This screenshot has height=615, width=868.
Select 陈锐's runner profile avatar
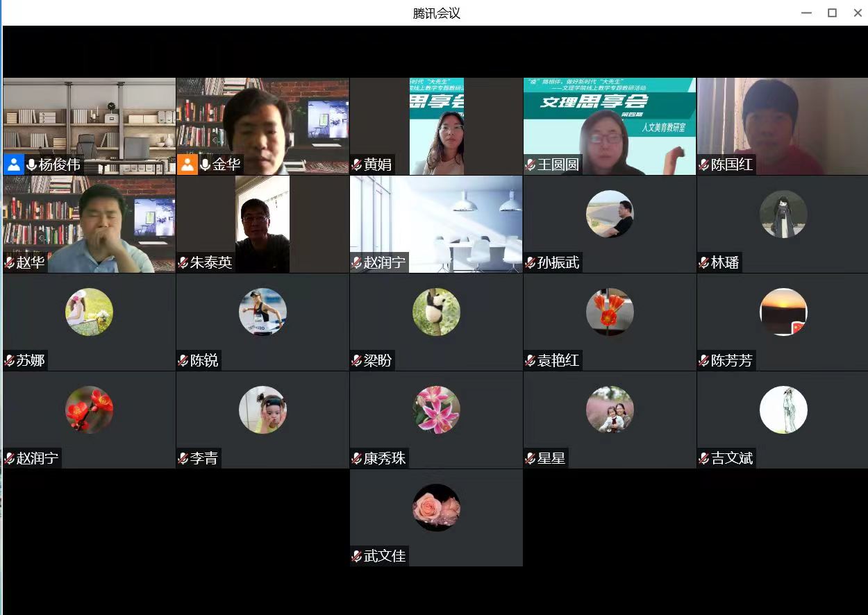pos(262,312)
